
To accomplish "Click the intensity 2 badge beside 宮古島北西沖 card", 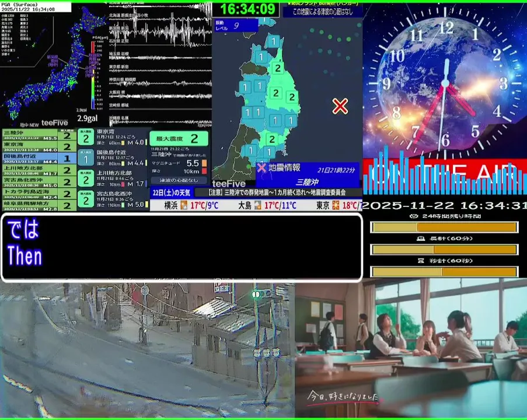I will (x=86, y=199).
